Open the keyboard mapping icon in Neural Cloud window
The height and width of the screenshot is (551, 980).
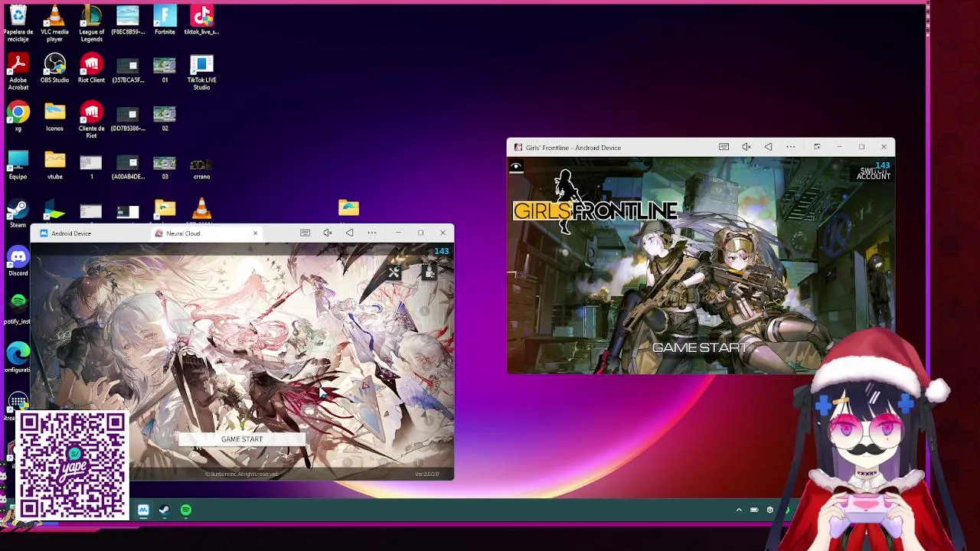305,233
